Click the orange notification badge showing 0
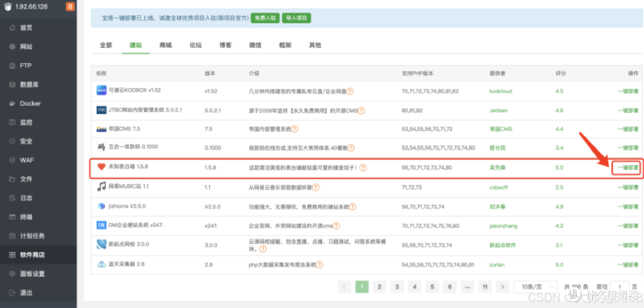This screenshot has height=308, width=644. point(70,7)
